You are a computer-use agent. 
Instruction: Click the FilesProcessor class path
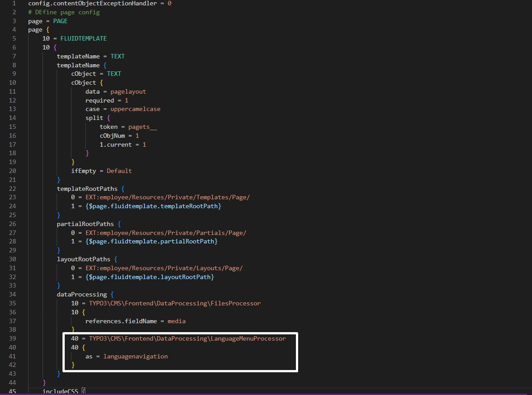175,303
